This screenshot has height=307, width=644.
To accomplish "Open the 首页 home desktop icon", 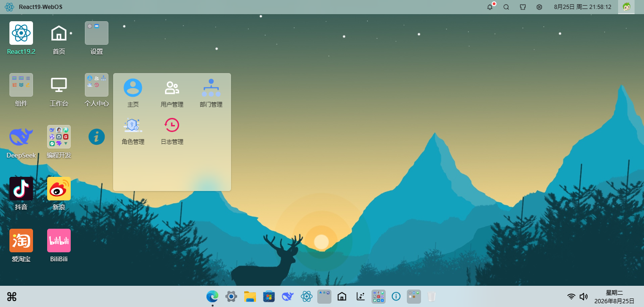I will tap(59, 33).
